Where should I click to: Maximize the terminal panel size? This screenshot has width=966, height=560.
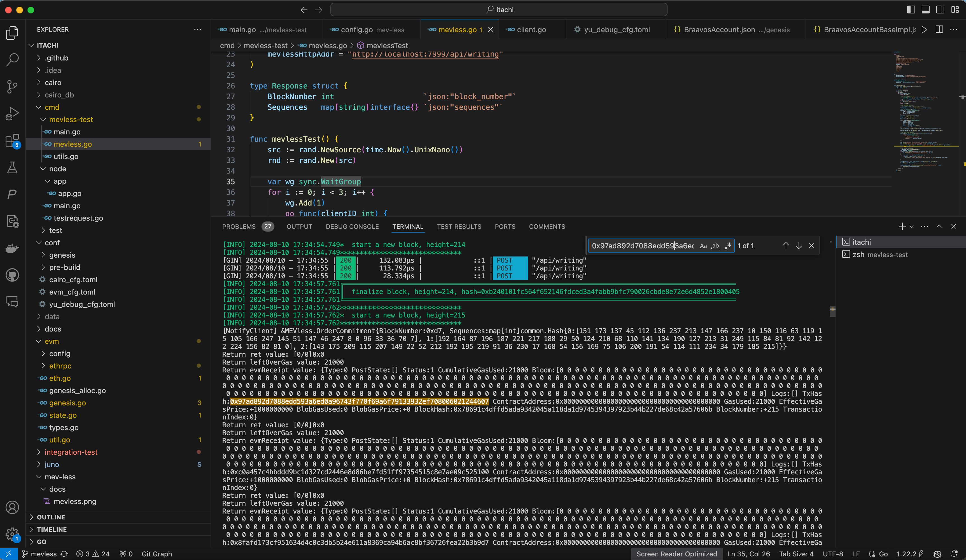[939, 227]
